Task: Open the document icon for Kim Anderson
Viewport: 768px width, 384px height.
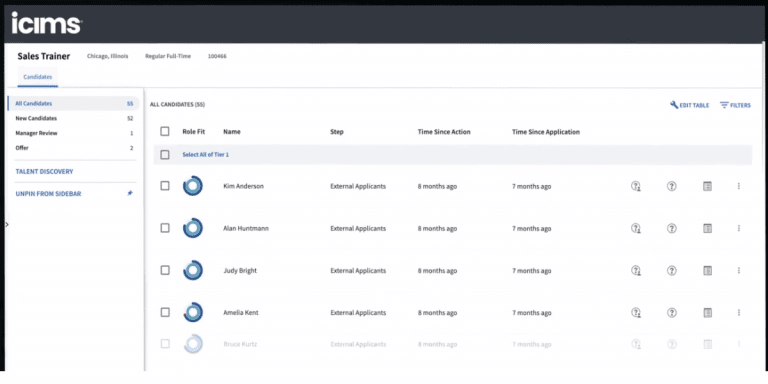Action: 707,186
